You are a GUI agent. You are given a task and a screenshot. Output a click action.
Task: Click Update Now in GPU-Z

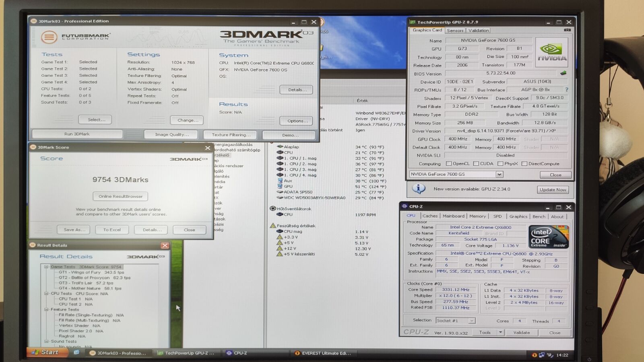(553, 189)
